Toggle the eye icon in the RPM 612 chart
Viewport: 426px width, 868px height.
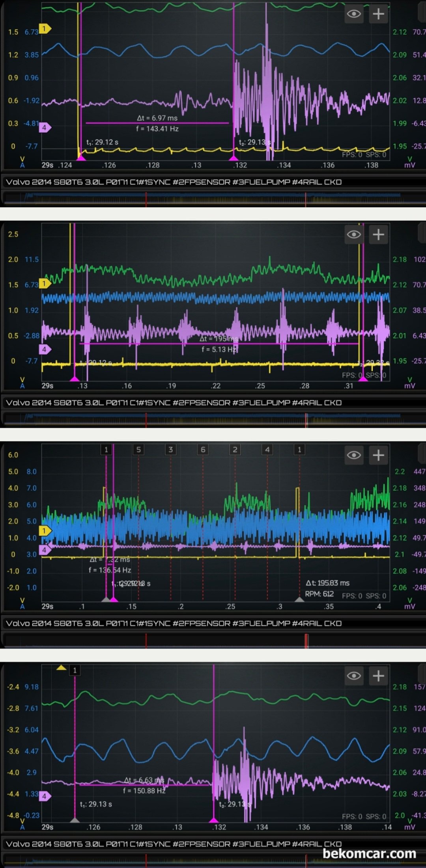[354, 455]
